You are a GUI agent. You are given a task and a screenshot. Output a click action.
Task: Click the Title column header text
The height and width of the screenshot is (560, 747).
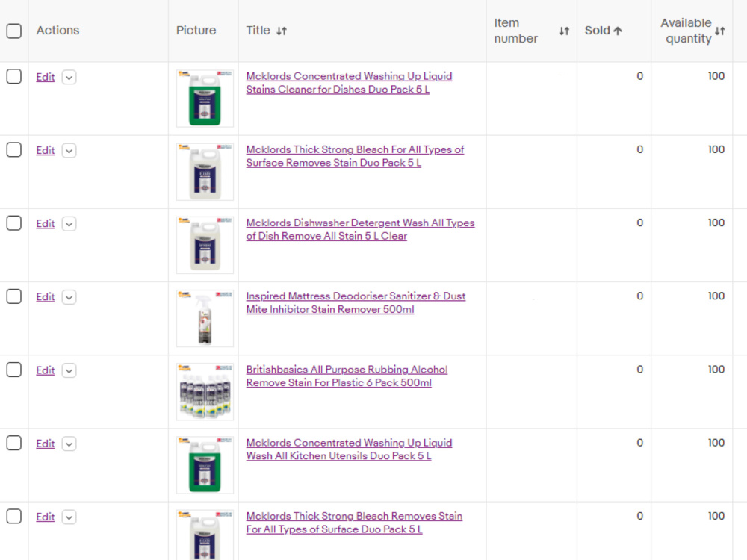click(258, 31)
